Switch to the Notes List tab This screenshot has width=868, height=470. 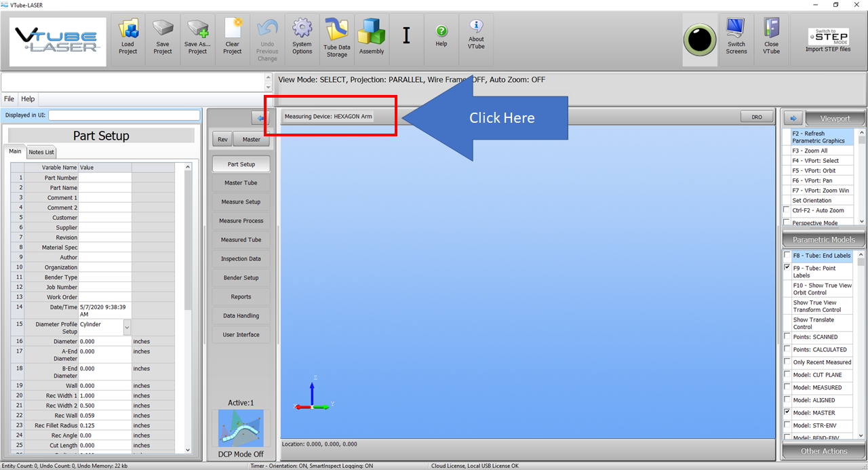pos(41,152)
